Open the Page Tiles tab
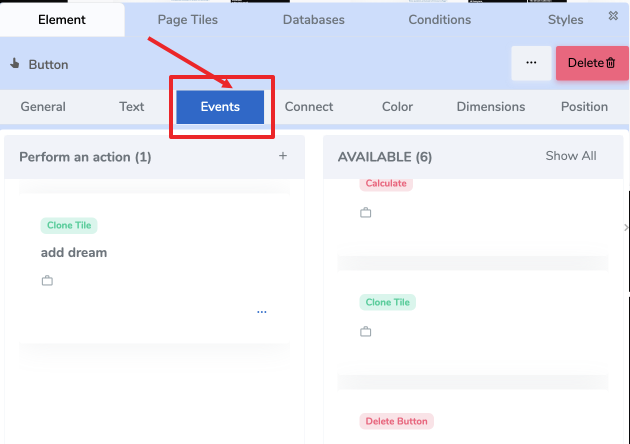Viewport: 630px width, 444px height. pos(188,20)
